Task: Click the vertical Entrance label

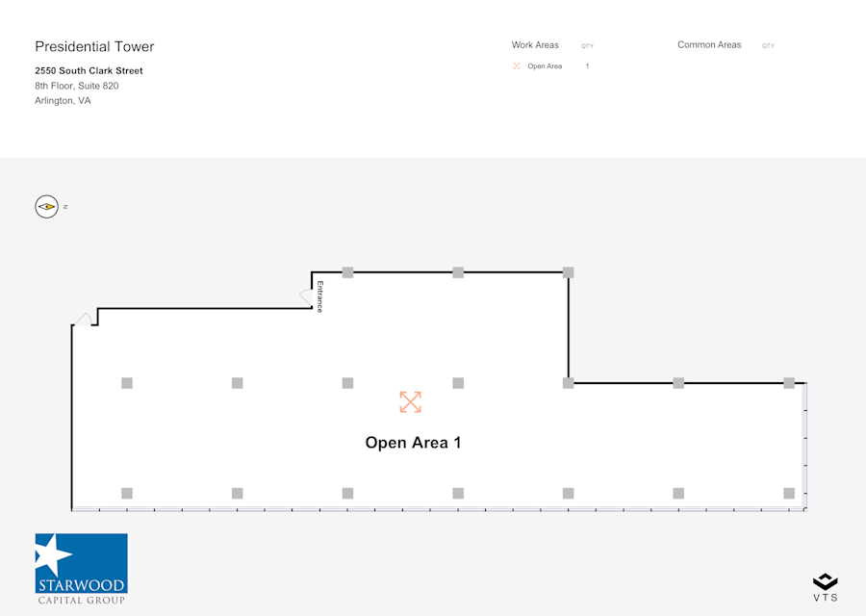Action: pyautogui.click(x=319, y=296)
